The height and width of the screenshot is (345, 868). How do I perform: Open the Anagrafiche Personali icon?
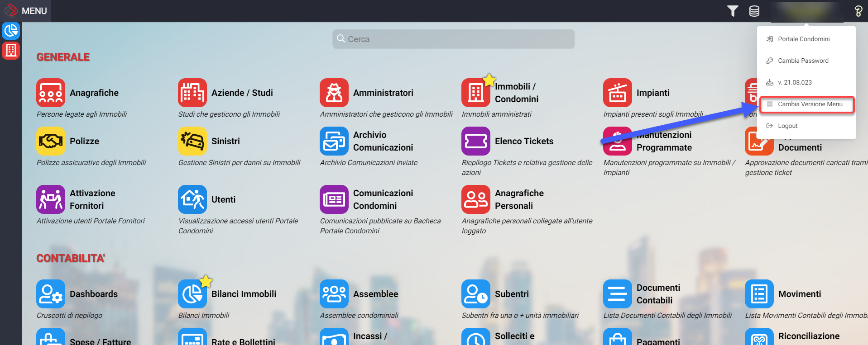476,199
